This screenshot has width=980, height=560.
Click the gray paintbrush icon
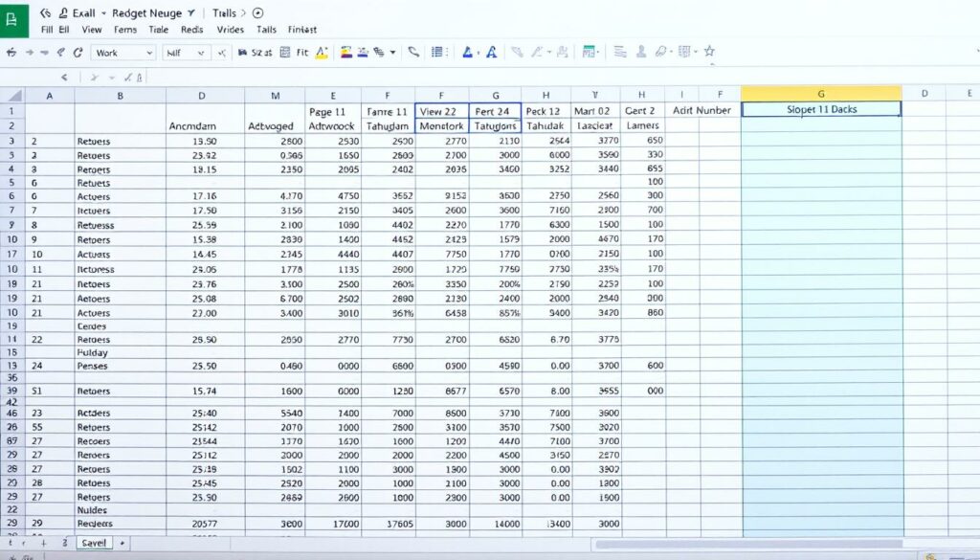click(517, 52)
